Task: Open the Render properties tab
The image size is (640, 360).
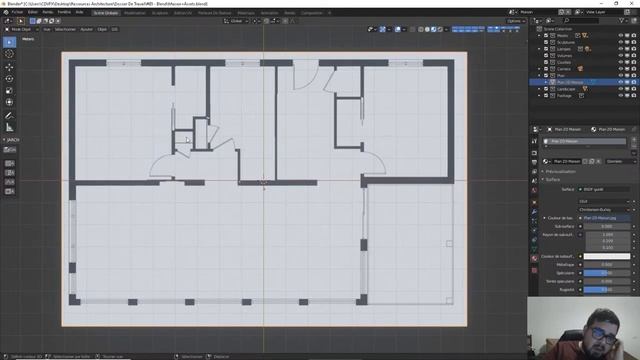Action: [x=534, y=153]
